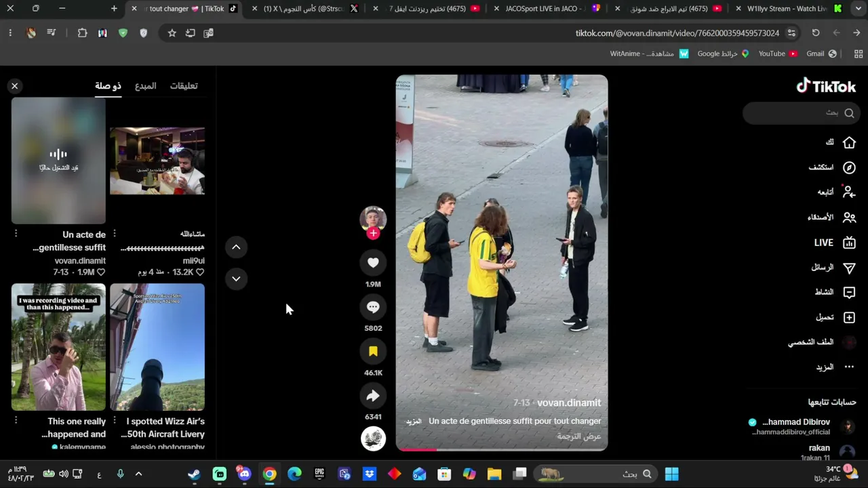Open the 'I was recording video' thumbnail
Viewport: 868px width, 488px height.
(x=58, y=347)
